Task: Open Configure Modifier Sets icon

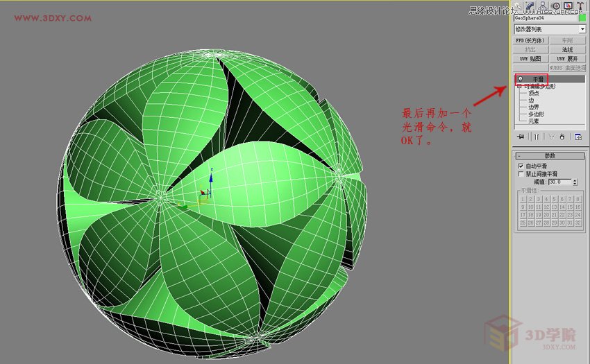Action: click(578, 137)
